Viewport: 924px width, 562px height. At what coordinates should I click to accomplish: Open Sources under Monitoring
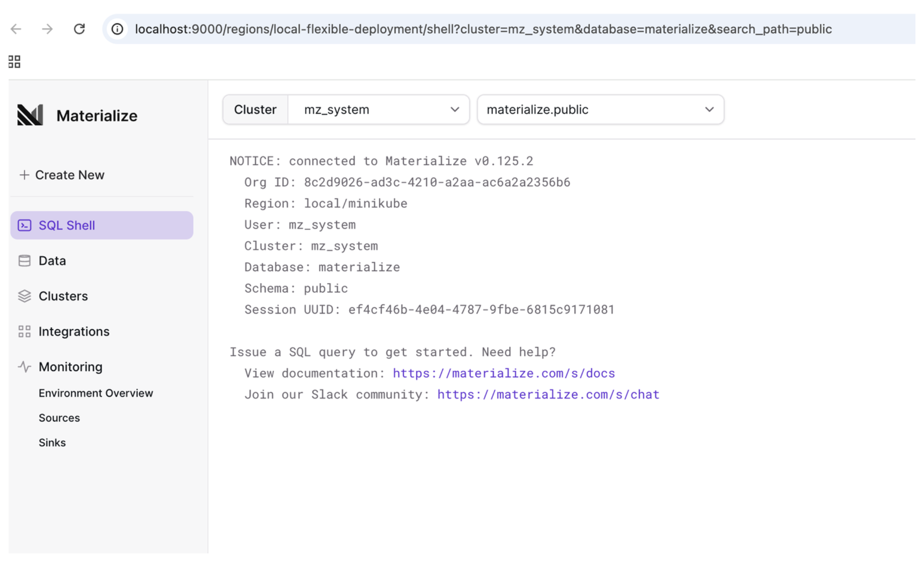[x=59, y=418]
